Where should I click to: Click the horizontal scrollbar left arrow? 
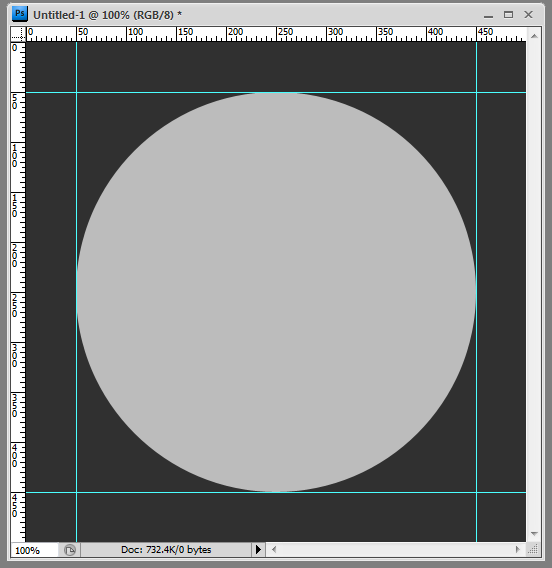click(x=274, y=550)
